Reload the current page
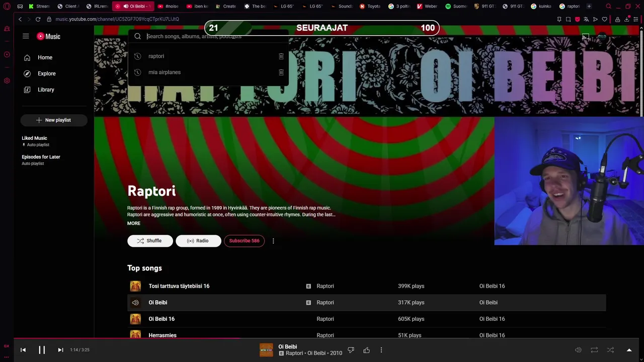Viewport: 644px width, 362px height. (x=38, y=19)
